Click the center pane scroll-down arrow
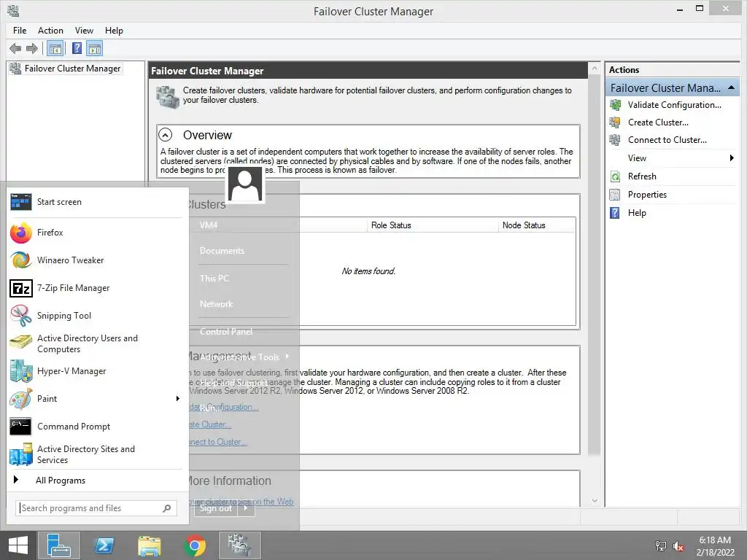The image size is (747, 560). [595, 500]
